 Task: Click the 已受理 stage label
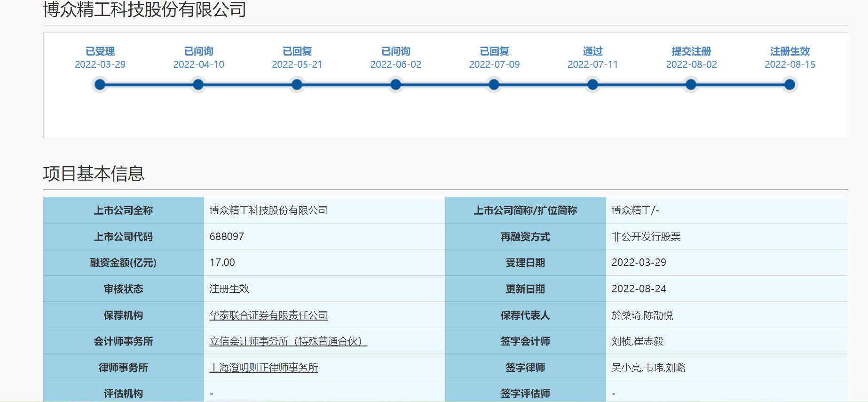coord(100,51)
